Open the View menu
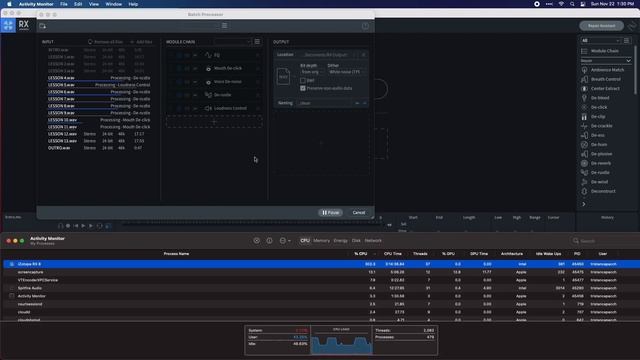This screenshot has width=640, height=360. tap(93, 4)
